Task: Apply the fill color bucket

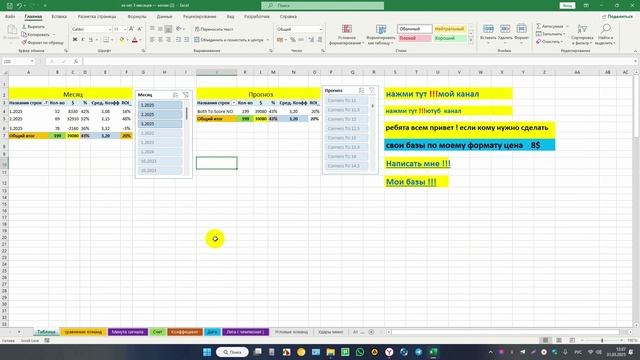Action: (x=122, y=40)
